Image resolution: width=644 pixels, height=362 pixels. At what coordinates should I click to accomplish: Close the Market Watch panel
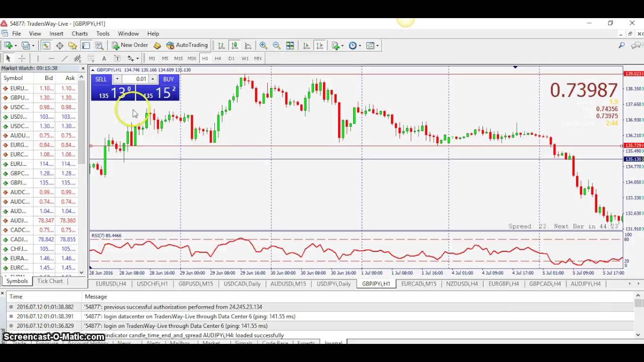tap(83, 68)
